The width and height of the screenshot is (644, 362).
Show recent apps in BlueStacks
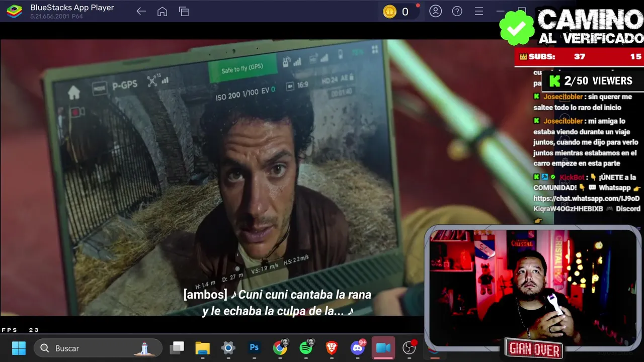[184, 12]
